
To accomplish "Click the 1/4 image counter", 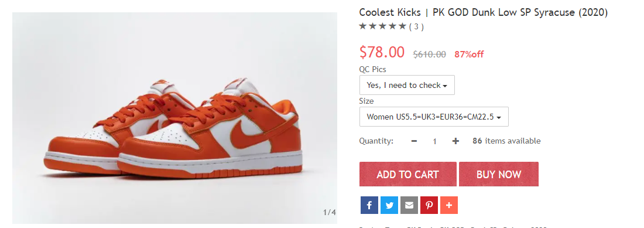I will tap(330, 212).
